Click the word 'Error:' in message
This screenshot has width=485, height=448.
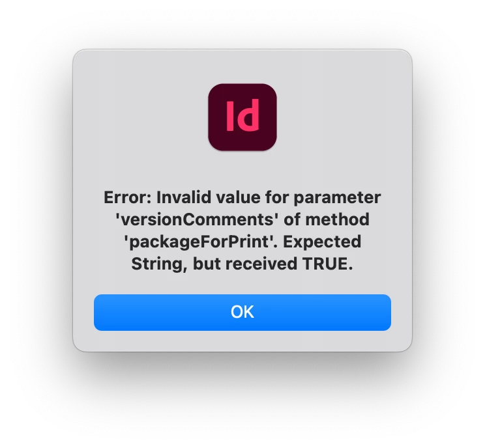(127, 197)
